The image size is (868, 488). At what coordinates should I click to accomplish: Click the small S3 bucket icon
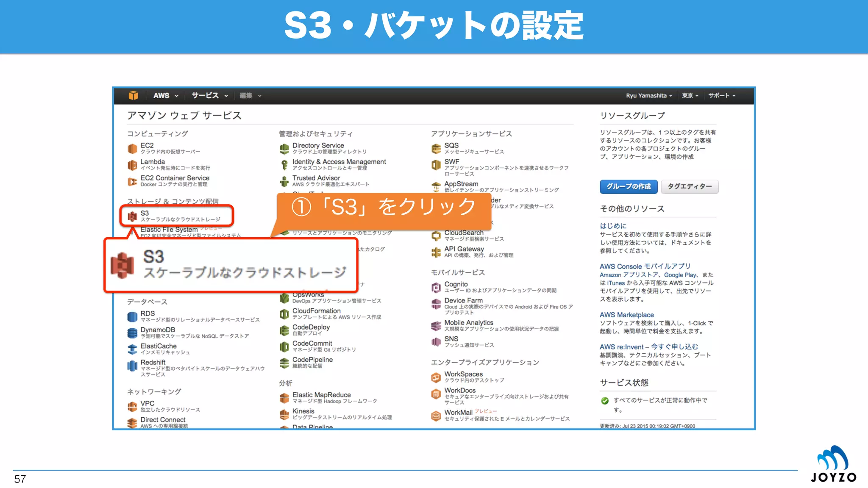[132, 216]
